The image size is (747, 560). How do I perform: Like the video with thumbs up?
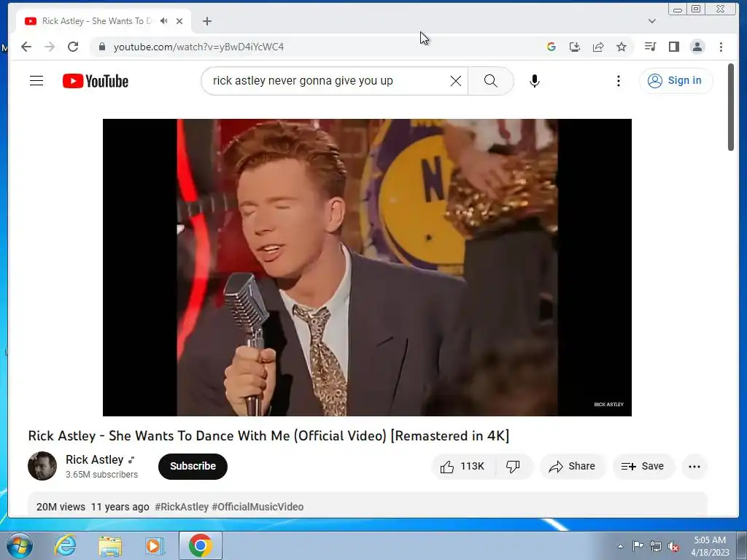pyautogui.click(x=463, y=466)
